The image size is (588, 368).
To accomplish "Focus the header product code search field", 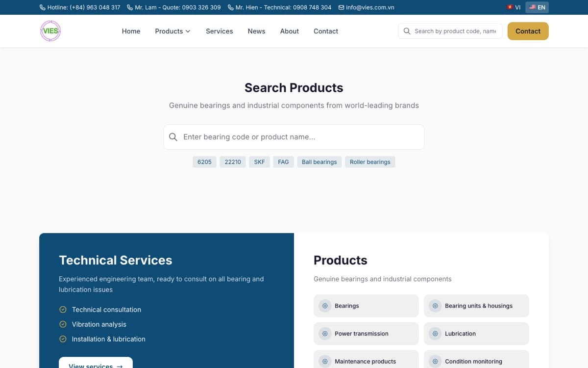I will point(450,31).
